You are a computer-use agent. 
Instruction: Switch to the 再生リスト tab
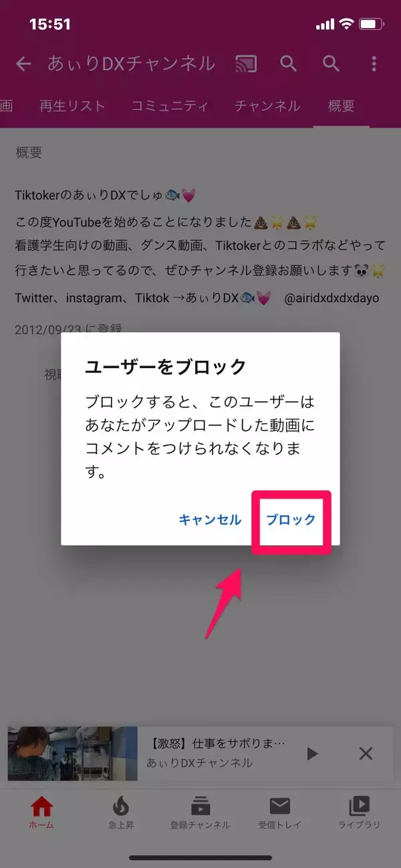[x=72, y=106]
